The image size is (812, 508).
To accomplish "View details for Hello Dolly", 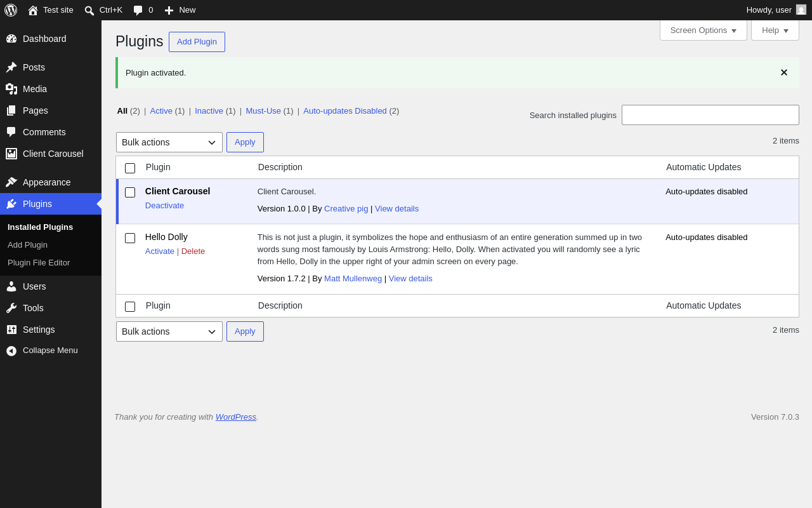I will click(x=410, y=279).
